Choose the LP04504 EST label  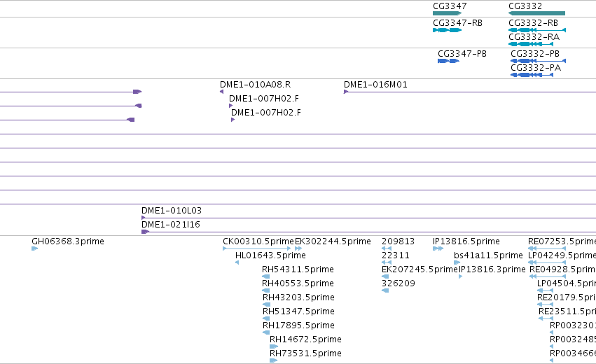pyautogui.click(x=567, y=283)
